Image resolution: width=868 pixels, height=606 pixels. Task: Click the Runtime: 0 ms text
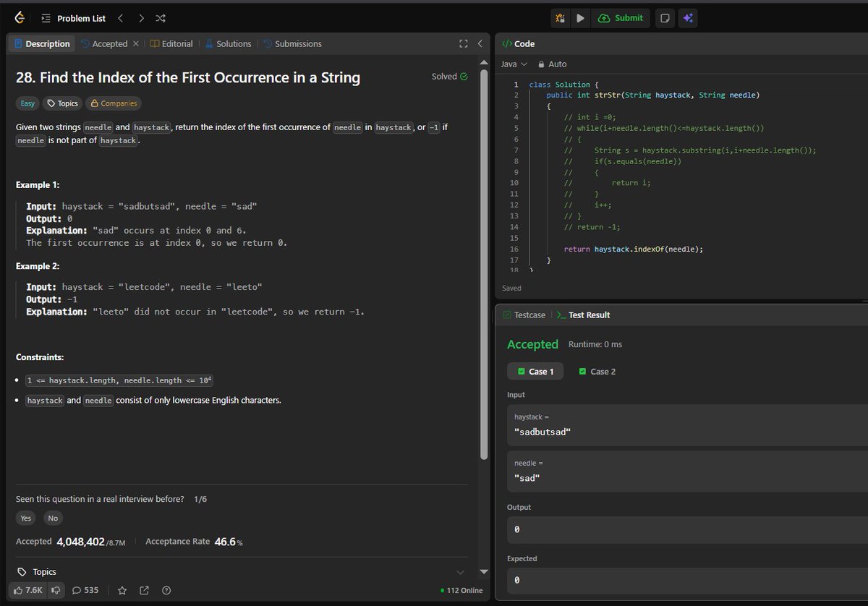(595, 345)
